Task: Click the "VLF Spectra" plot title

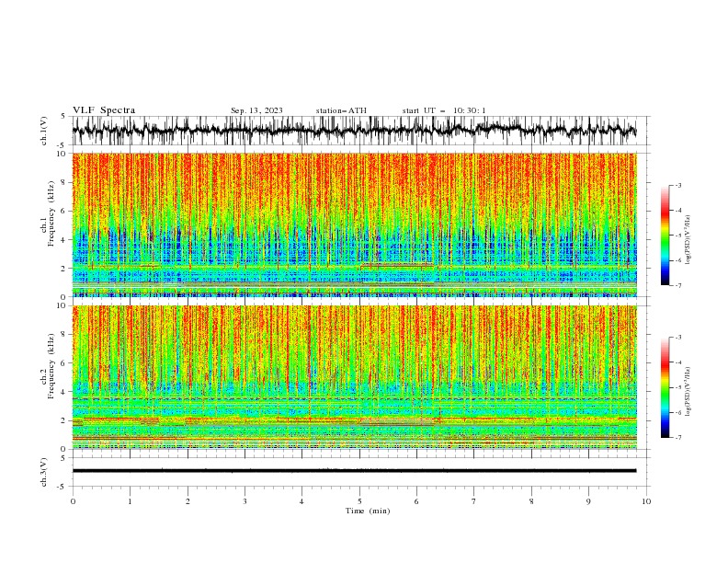Action: click(x=104, y=110)
